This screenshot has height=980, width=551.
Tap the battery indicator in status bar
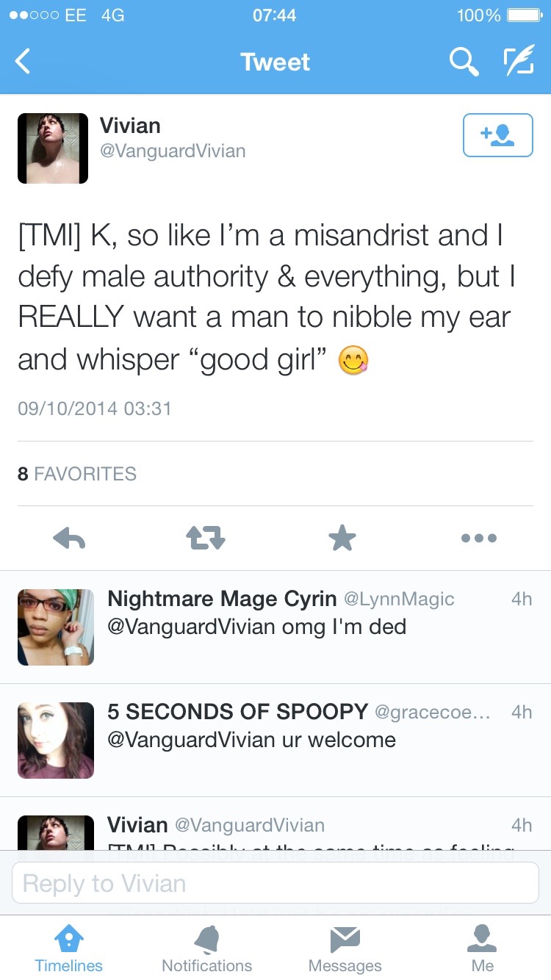[523, 15]
